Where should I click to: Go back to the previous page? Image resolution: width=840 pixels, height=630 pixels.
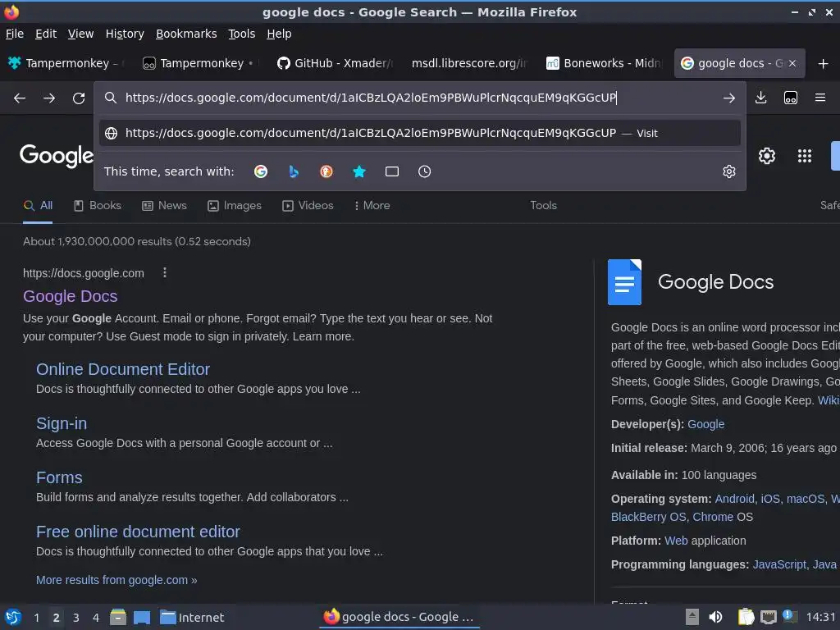[20, 98]
